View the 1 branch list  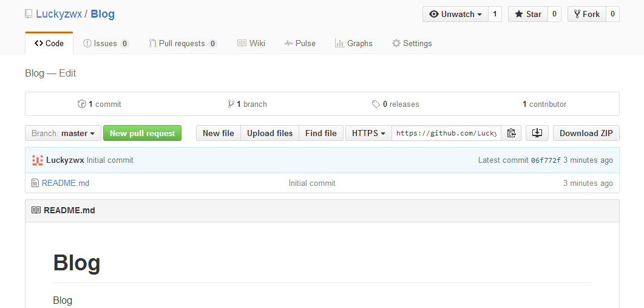point(247,104)
